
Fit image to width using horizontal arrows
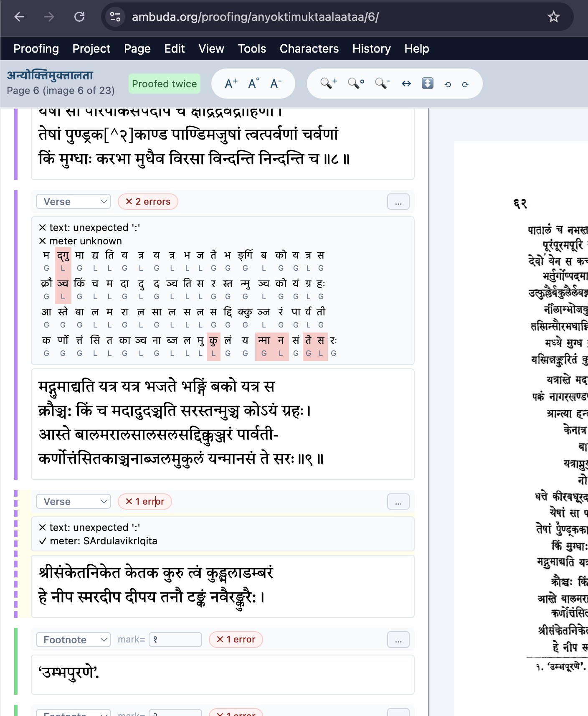[x=406, y=84]
